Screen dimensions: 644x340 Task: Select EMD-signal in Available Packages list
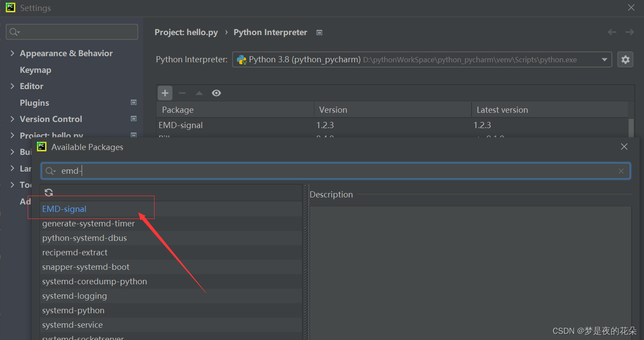click(171, 209)
